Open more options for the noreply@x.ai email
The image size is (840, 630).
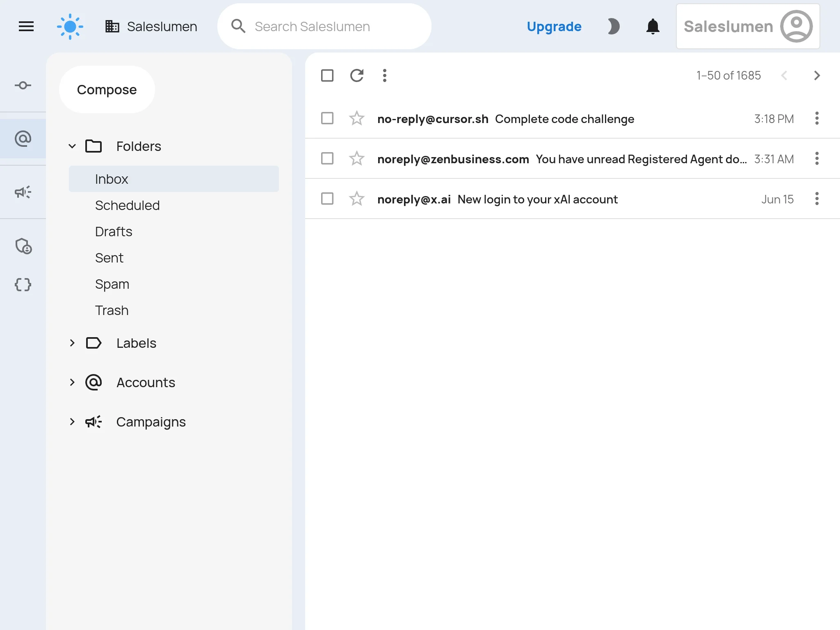tap(817, 199)
